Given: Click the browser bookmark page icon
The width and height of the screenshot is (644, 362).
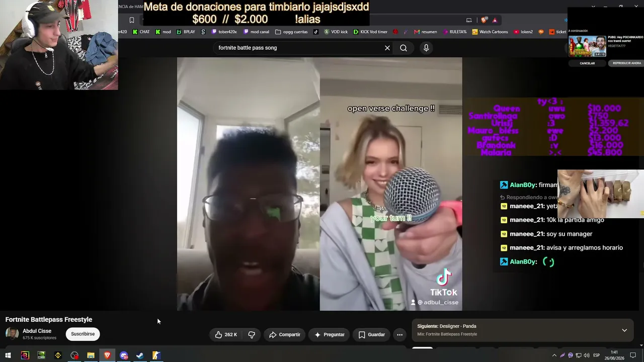Looking at the screenshot, I should click(132, 20).
